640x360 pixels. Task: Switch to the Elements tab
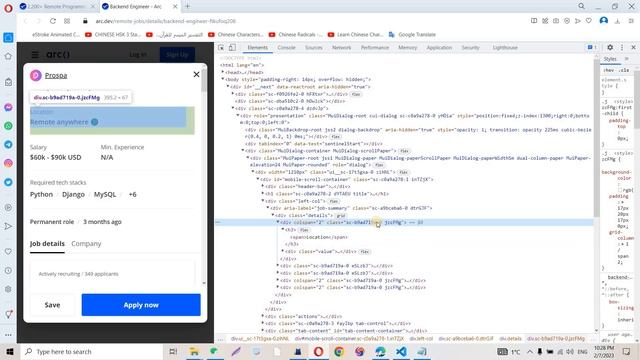(258, 47)
